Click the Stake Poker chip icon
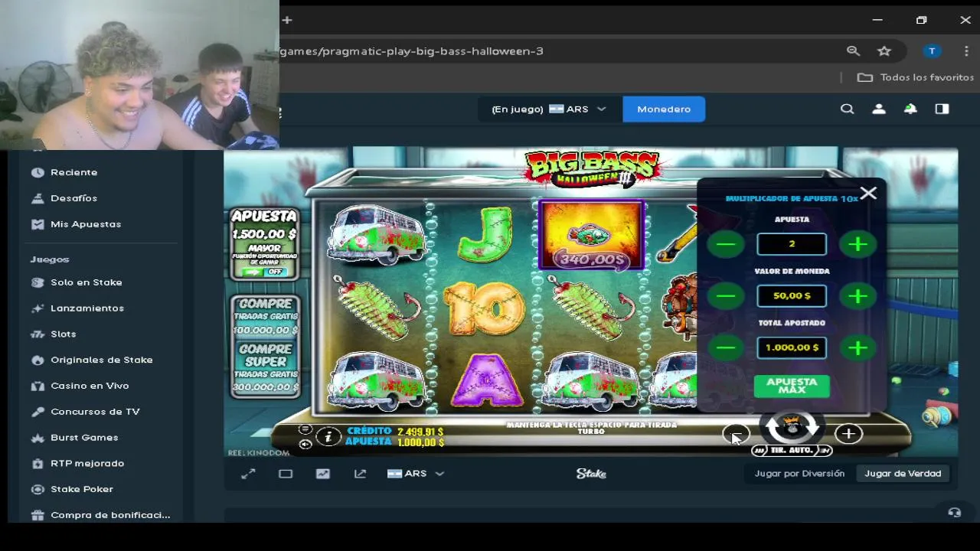Screen dimensions: 980x551 (x=38, y=489)
